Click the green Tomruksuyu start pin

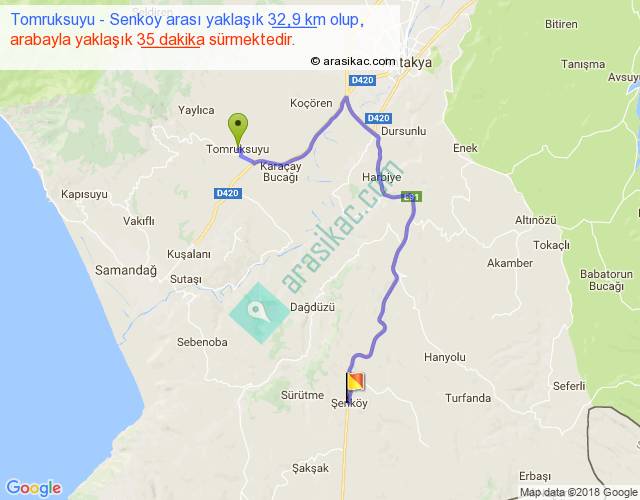pos(238,129)
